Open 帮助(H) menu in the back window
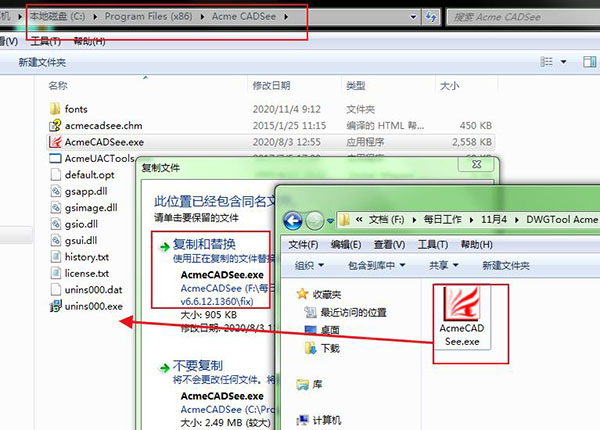600x430 pixels. tap(89, 41)
